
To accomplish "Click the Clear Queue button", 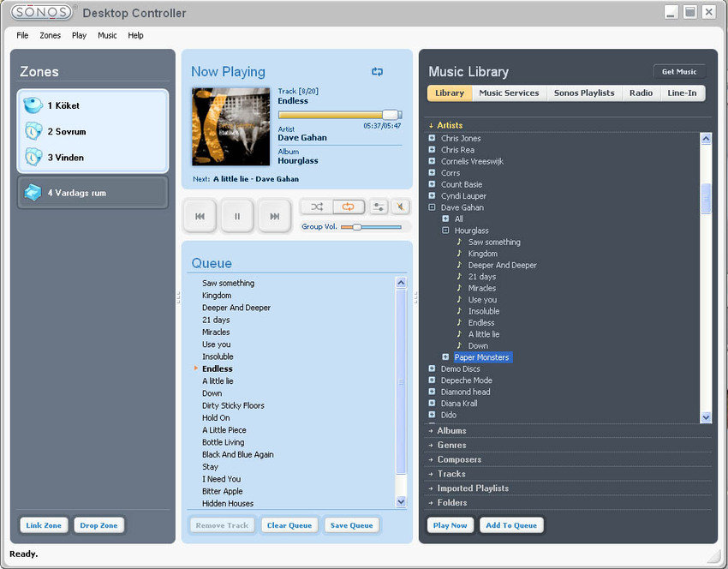I will click(289, 525).
